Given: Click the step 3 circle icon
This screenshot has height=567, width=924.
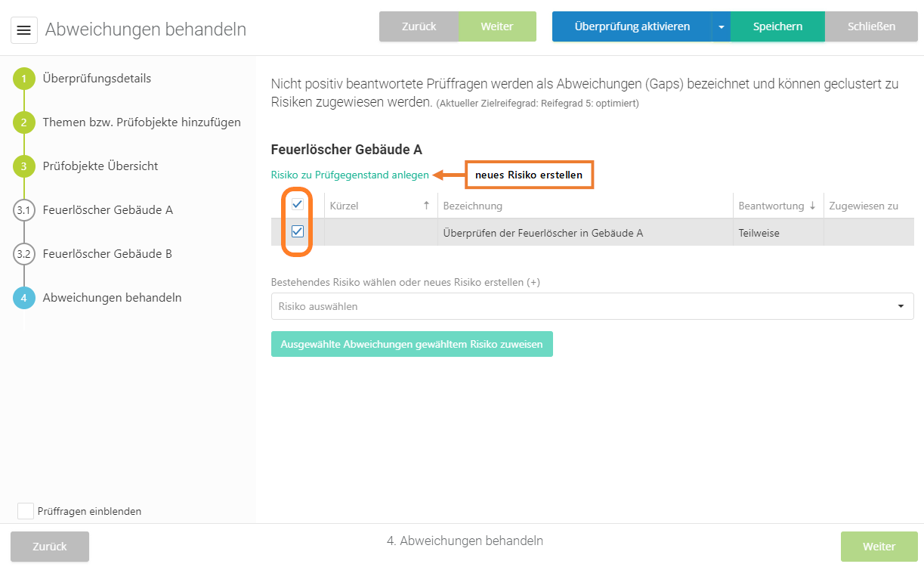Looking at the screenshot, I should pyautogui.click(x=24, y=166).
